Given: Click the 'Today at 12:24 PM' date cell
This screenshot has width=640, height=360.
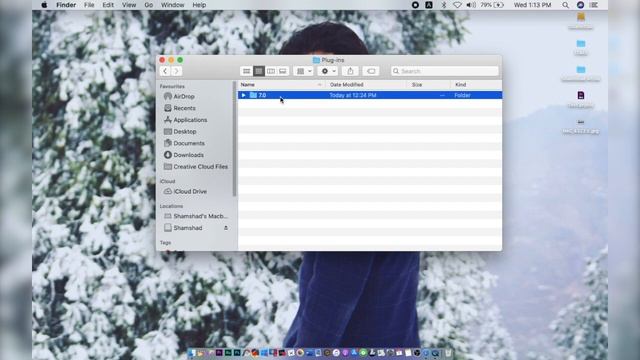Looking at the screenshot, I should 353,95.
